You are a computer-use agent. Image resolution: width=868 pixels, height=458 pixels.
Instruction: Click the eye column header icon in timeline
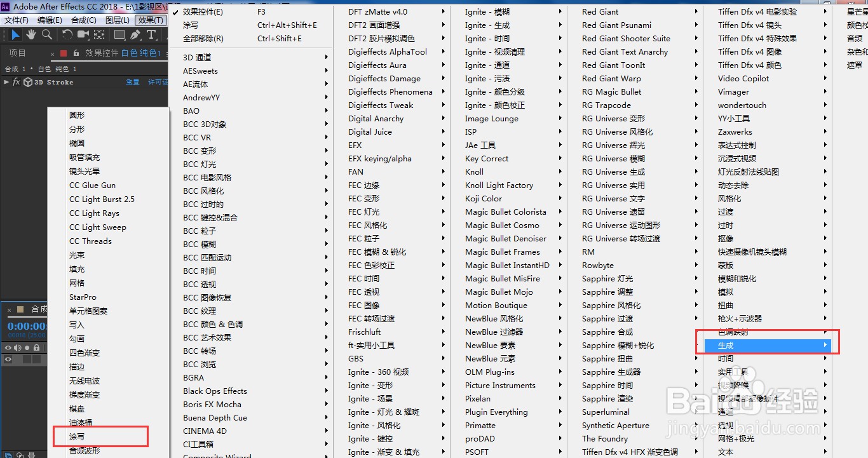pyautogui.click(x=8, y=347)
